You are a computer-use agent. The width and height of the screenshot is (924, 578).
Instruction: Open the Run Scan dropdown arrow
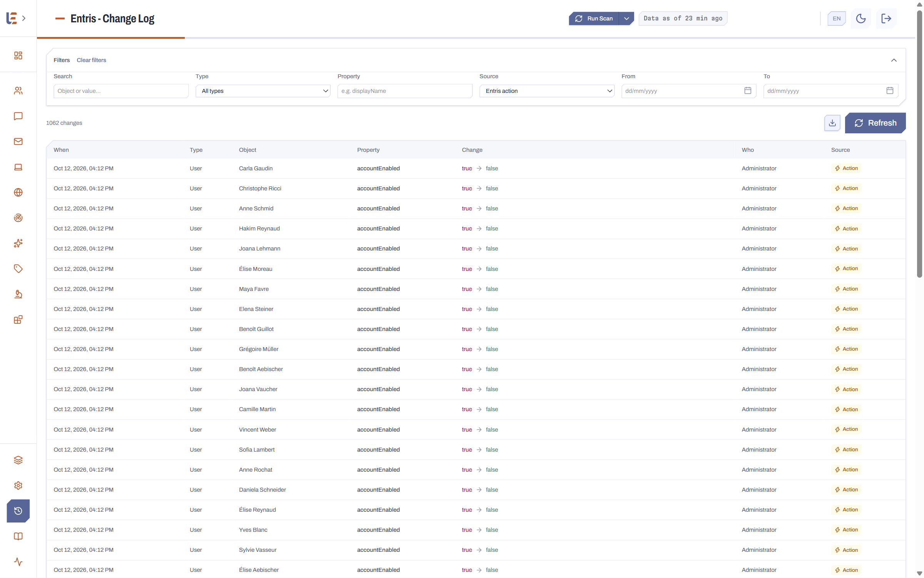coord(626,18)
